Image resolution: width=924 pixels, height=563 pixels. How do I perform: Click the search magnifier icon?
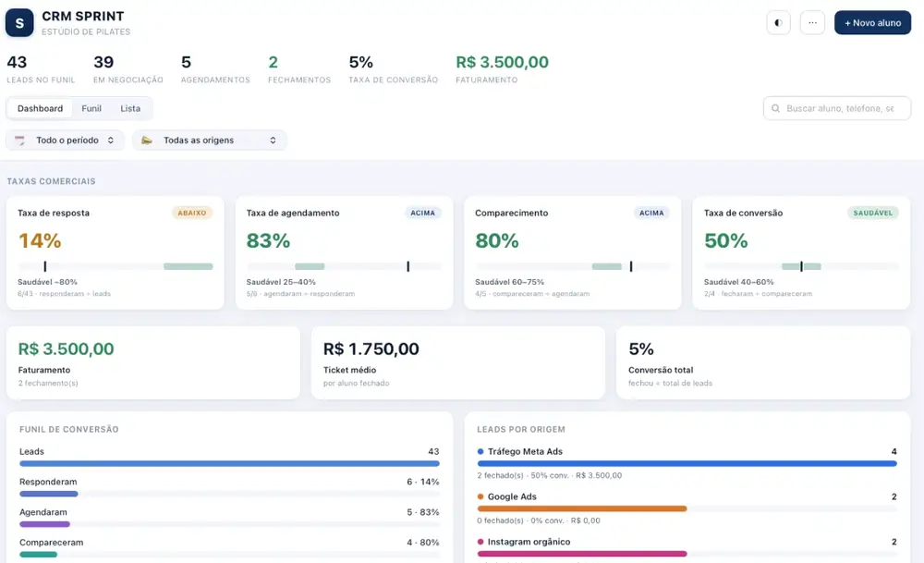coord(775,108)
